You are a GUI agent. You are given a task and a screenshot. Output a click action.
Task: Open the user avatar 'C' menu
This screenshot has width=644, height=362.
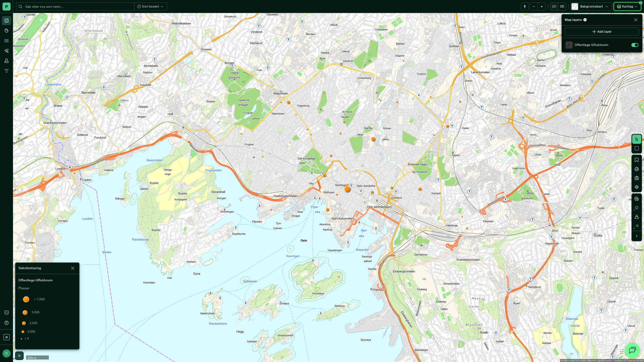7,353
